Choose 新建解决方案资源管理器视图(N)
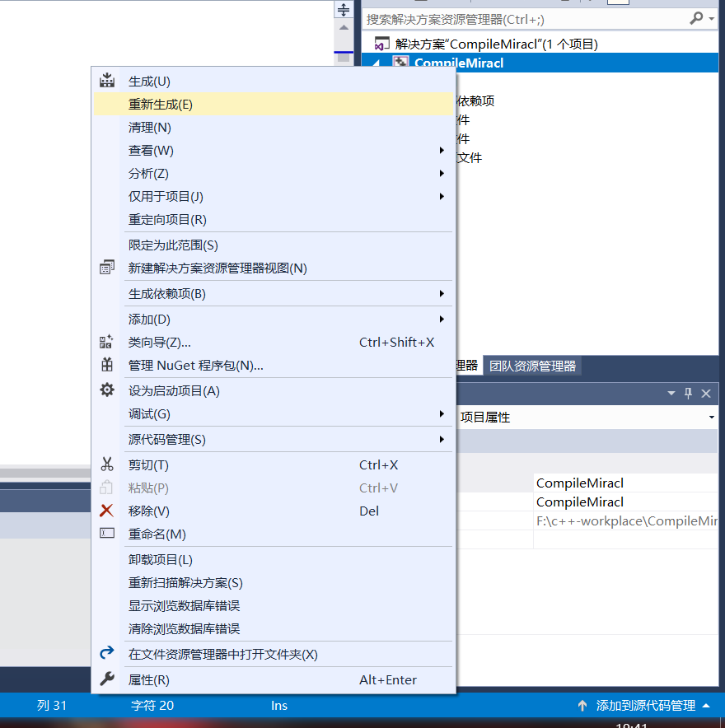Viewport: 725px width, 728px height. point(273,268)
